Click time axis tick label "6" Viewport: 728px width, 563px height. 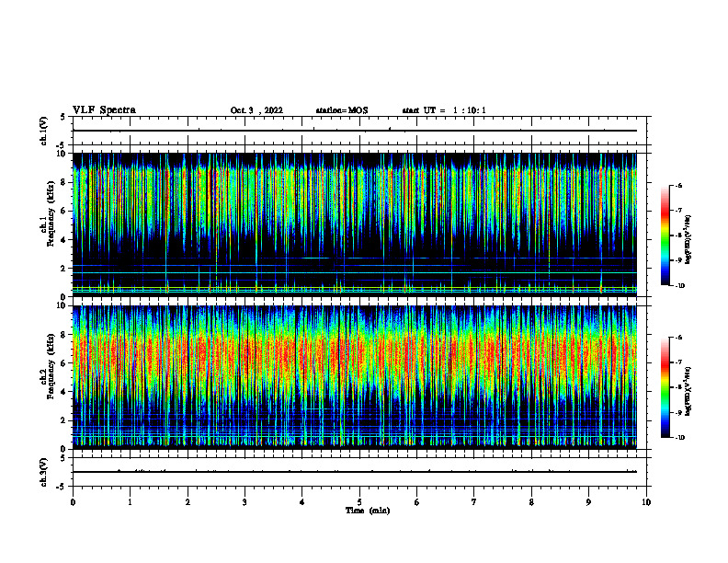[x=417, y=502]
